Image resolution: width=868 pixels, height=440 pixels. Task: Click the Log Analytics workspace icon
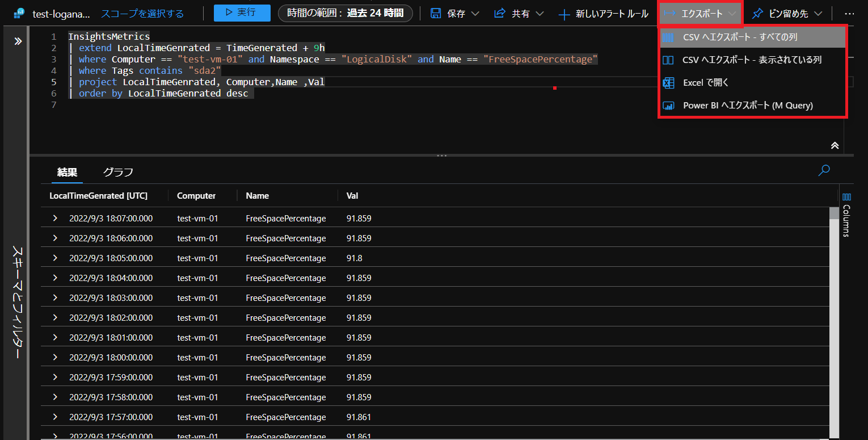(x=19, y=13)
